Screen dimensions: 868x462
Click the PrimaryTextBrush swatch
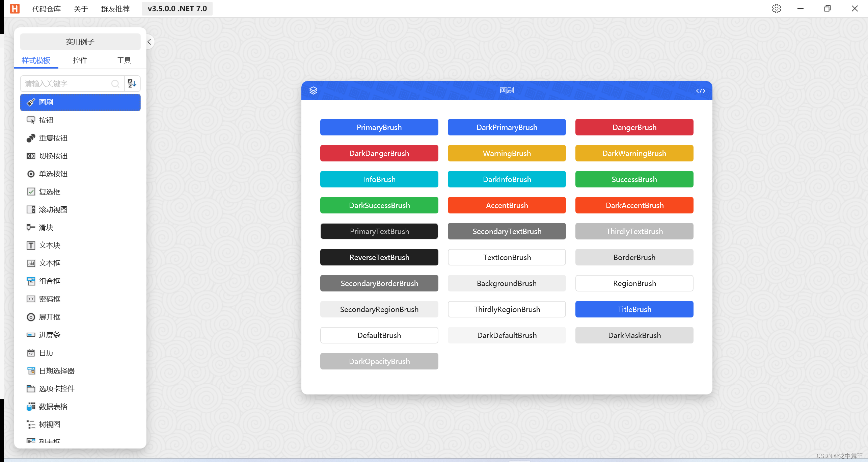[379, 231]
